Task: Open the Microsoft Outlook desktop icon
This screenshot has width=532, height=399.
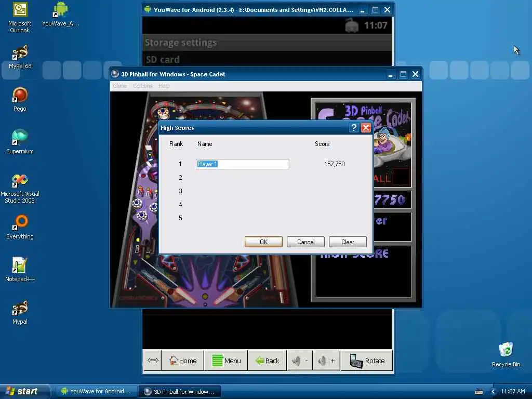Action: tap(20, 18)
